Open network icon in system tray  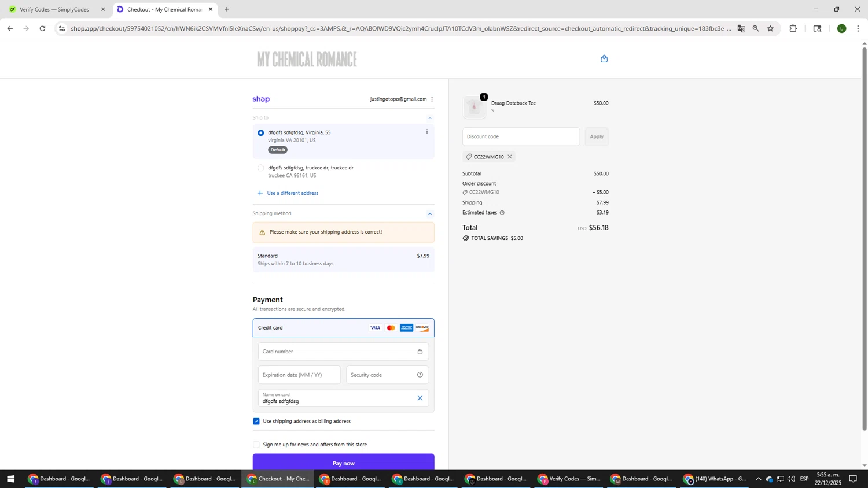click(780, 479)
